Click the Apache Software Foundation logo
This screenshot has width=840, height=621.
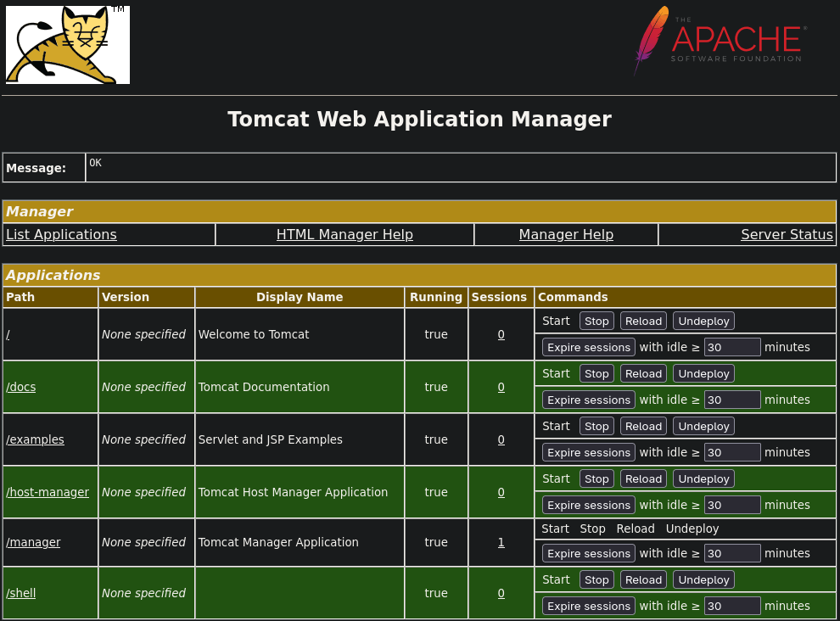coord(720,41)
